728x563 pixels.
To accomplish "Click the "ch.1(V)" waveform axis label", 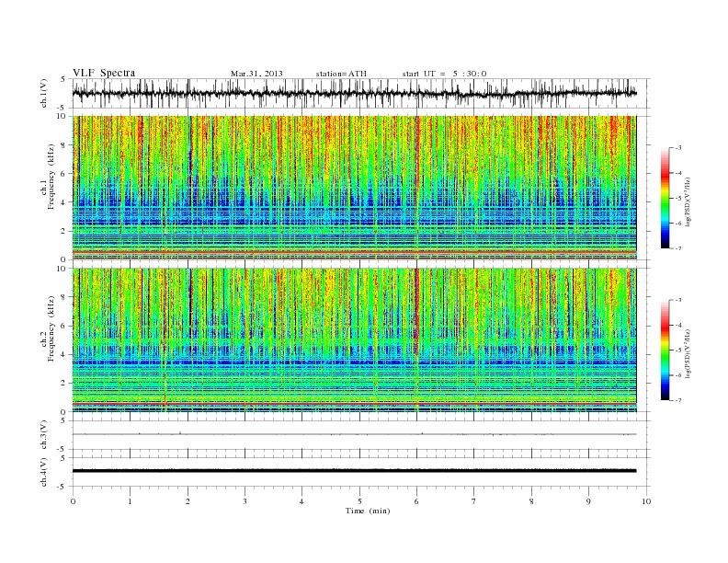I will (44, 93).
